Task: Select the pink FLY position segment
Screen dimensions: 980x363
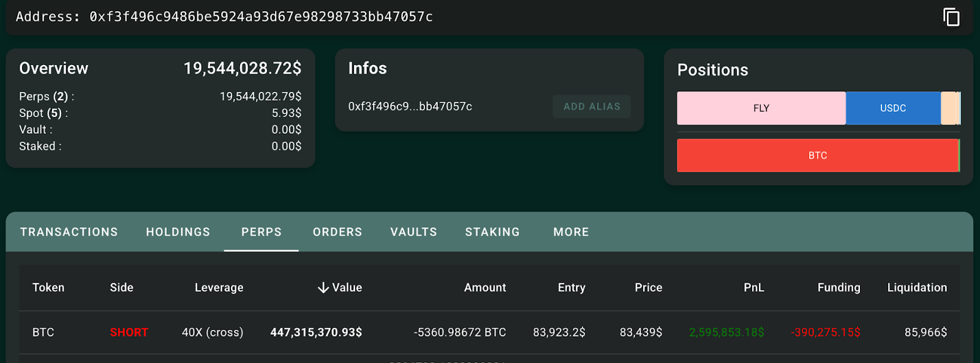Action: (x=761, y=108)
